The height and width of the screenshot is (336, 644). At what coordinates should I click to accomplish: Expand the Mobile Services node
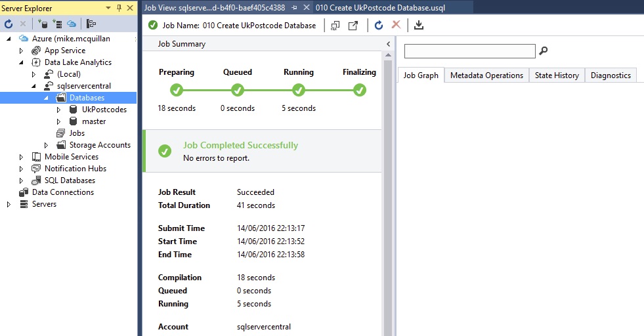22,157
